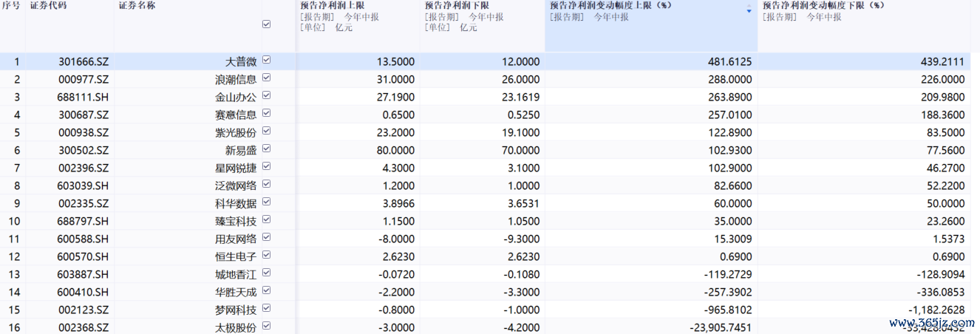Select the value -23,905.7451

coord(722,327)
